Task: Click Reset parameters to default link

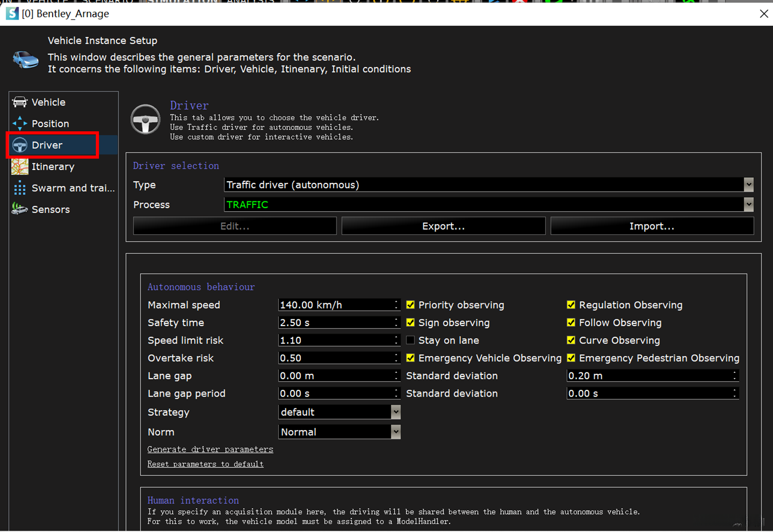Action: 206,464
